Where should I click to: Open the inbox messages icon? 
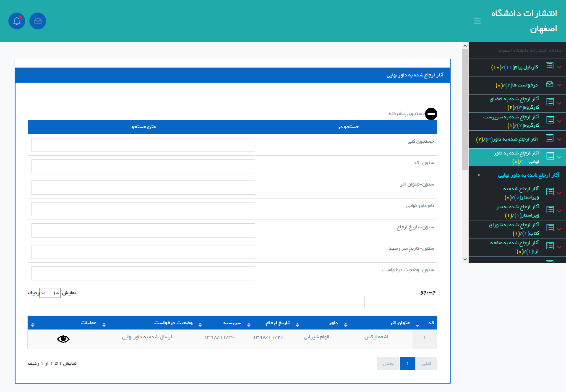point(38,21)
